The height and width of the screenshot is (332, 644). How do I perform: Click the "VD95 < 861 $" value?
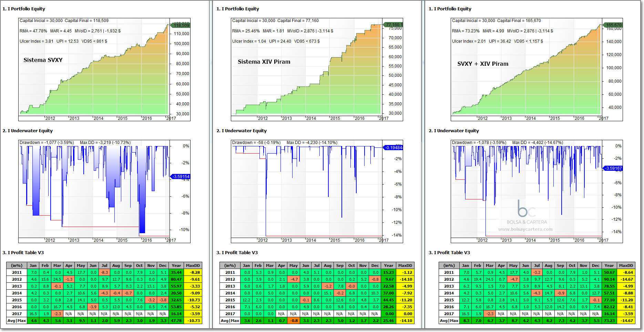click(94, 41)
